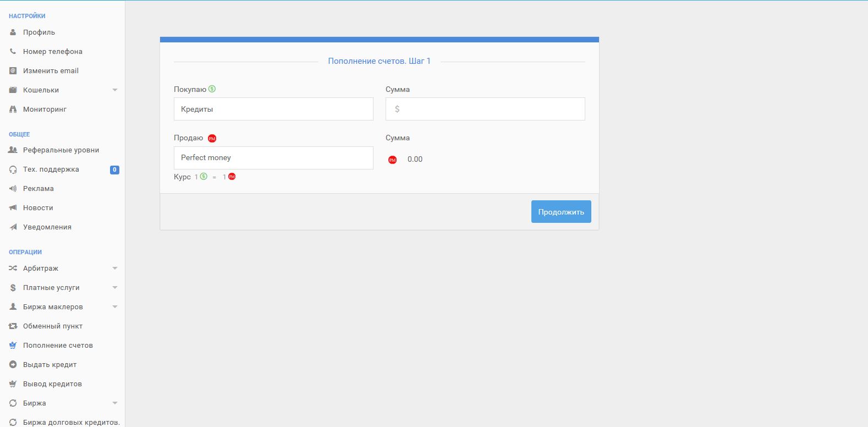Expand the Биржа маклеров submenu arrow

[115, 307]
